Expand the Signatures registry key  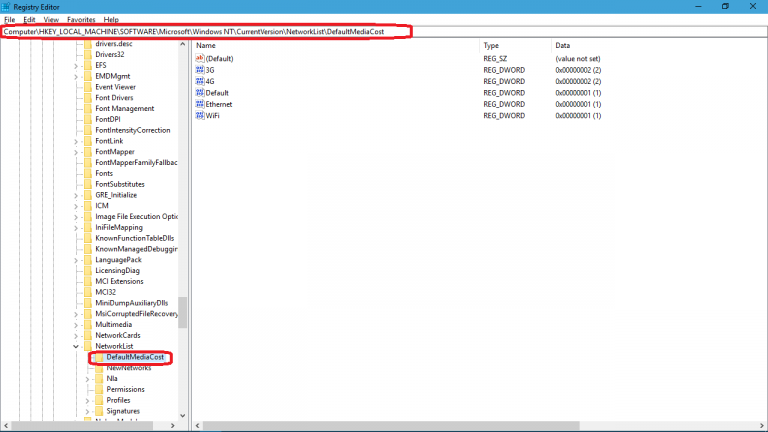[x=87, y=411]
